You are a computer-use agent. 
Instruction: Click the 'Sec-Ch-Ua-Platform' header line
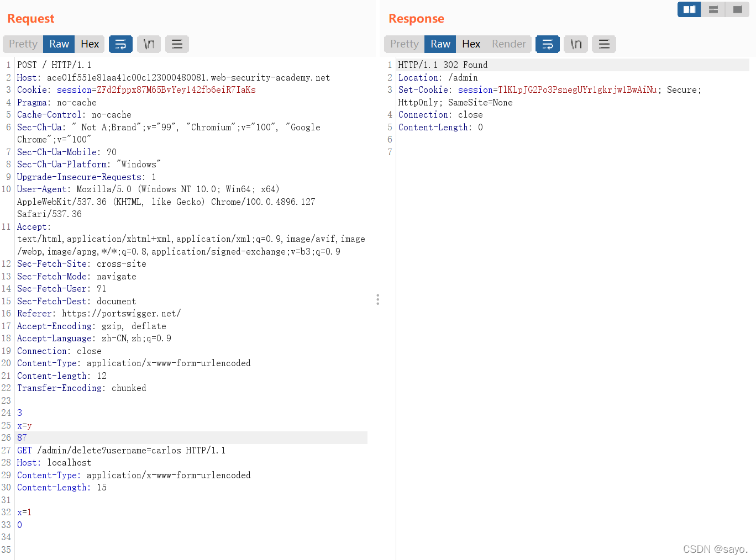tap(89, 165)
